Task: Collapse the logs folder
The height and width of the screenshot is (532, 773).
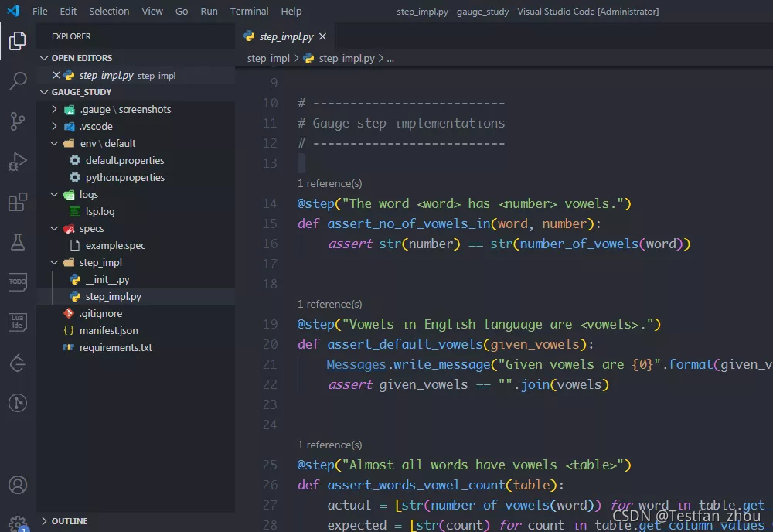Action: click(x=54, y=194)
